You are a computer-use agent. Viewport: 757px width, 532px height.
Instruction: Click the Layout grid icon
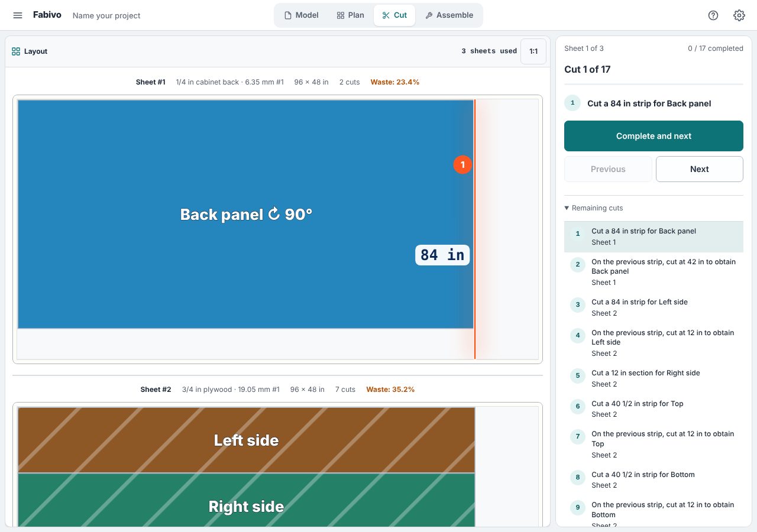pyautogui.click(x=16, y=51)
